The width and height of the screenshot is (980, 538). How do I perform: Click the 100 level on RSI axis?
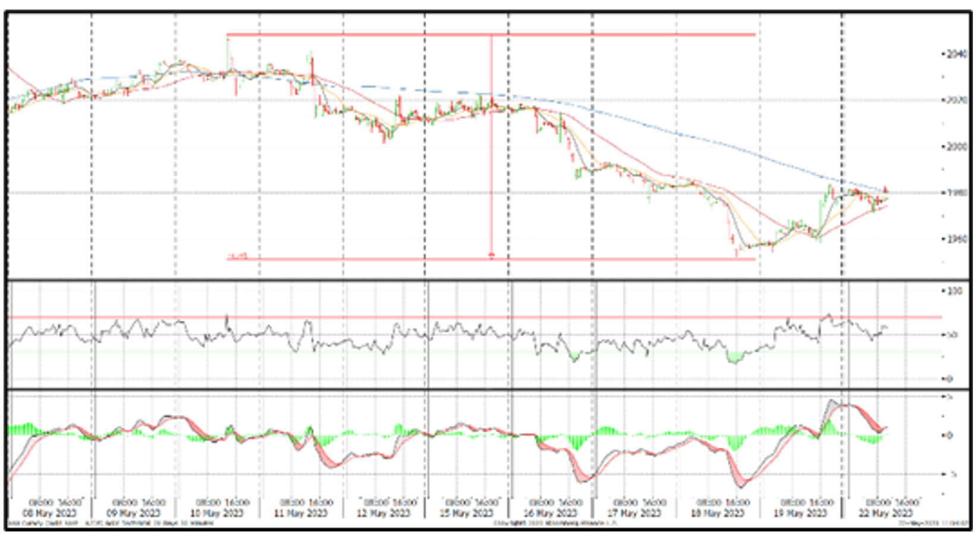tap(954, 291)
